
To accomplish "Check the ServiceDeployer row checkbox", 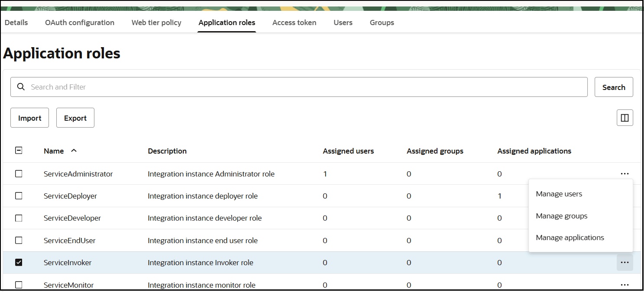I will coord(19,196).
